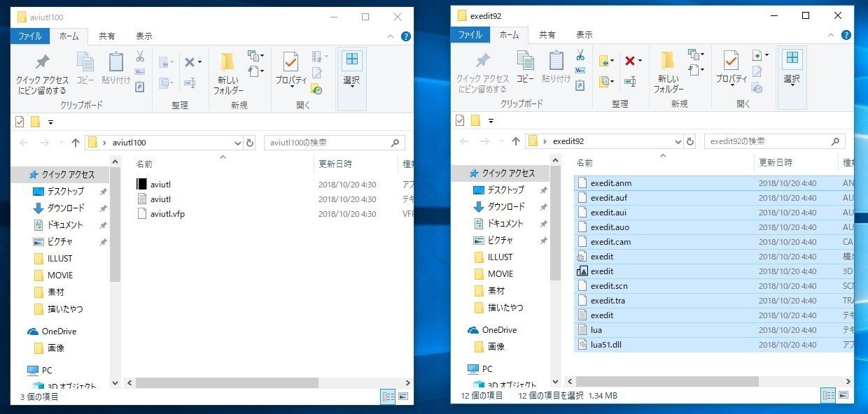Click Move-to icon in exedit92 ribbon

click(605, 61)
